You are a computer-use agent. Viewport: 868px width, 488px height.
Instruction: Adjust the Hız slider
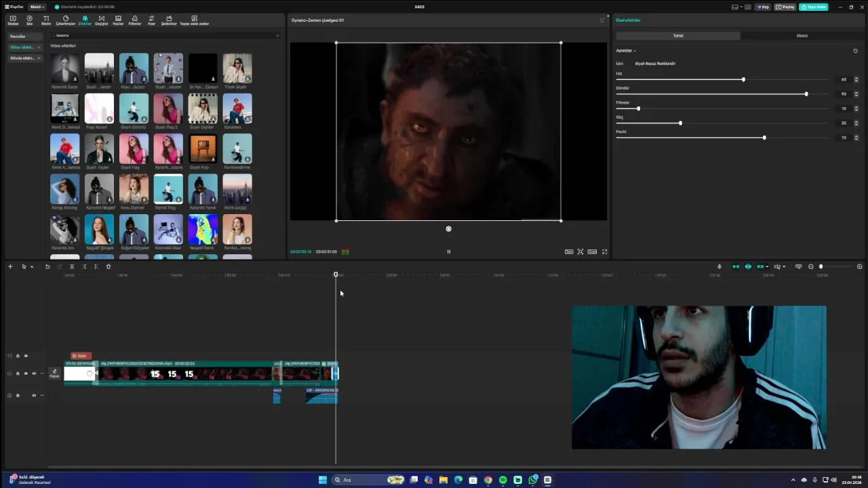pyautogui.click(x=743, y=79)
